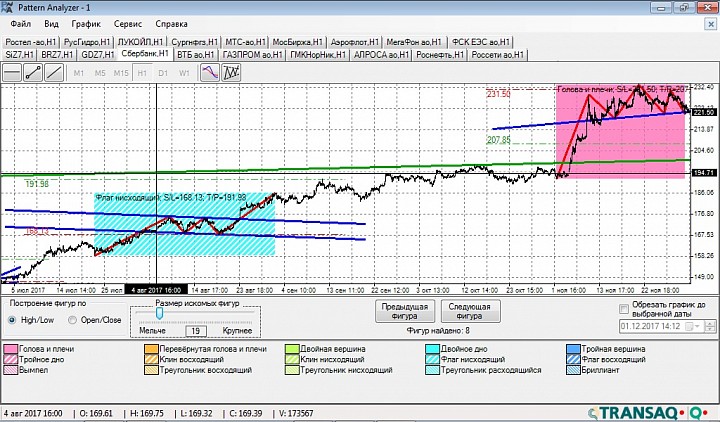Close the inner chart panel with X

tap(710, 24)
